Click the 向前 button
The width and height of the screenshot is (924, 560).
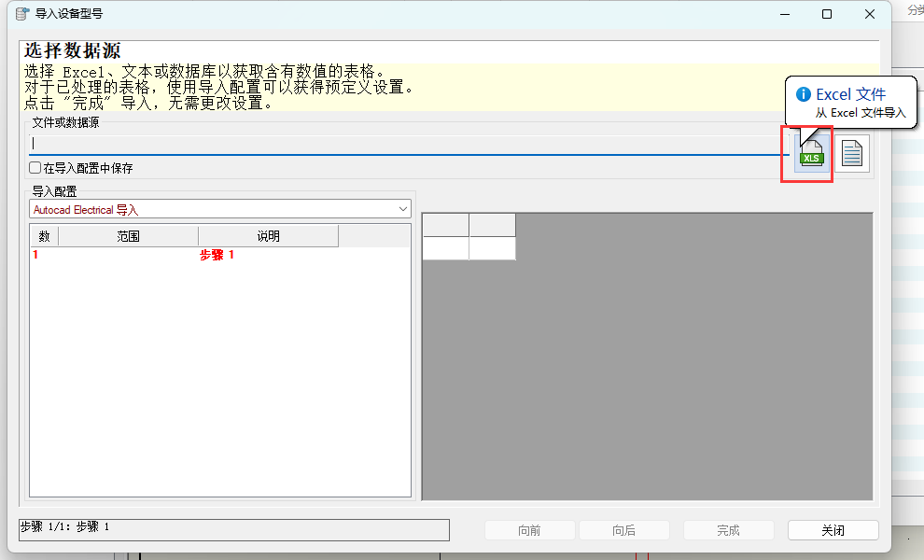[x=529, y=529]
